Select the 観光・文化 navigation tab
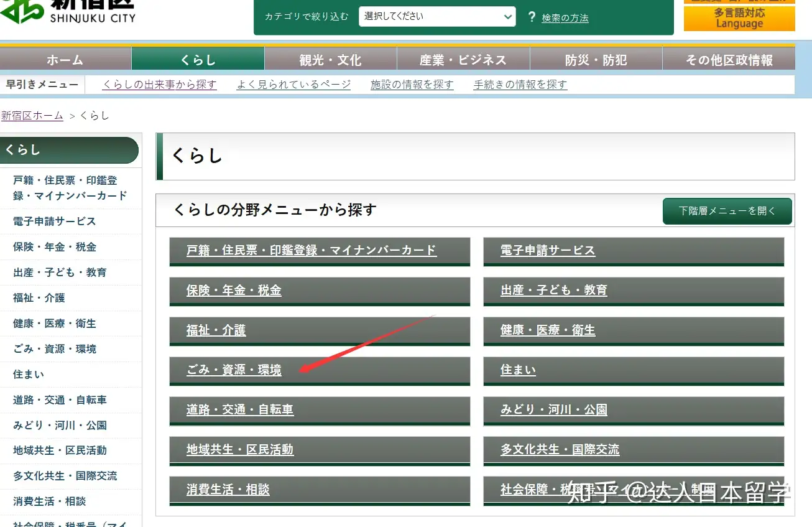812x527 pixels. [x=331, y=60]
